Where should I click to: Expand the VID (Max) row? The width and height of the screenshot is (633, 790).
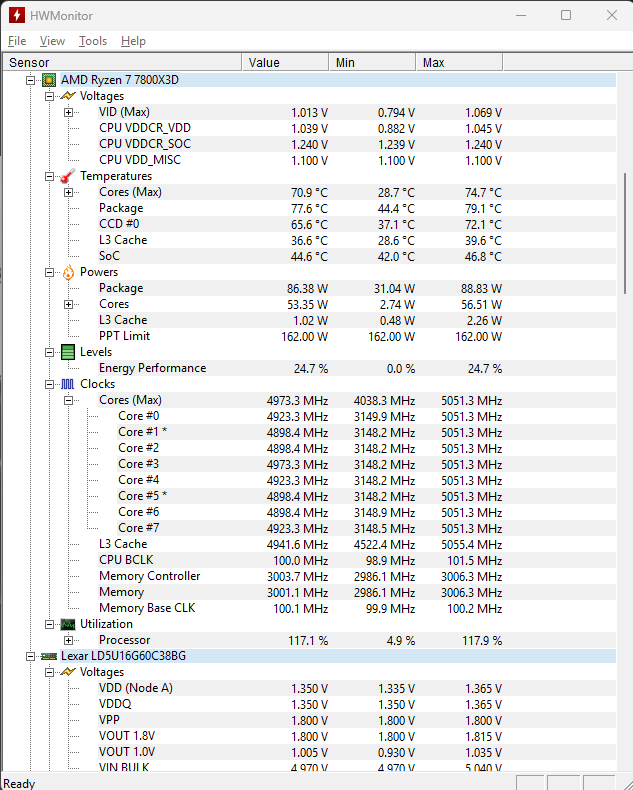click(69, 112)
